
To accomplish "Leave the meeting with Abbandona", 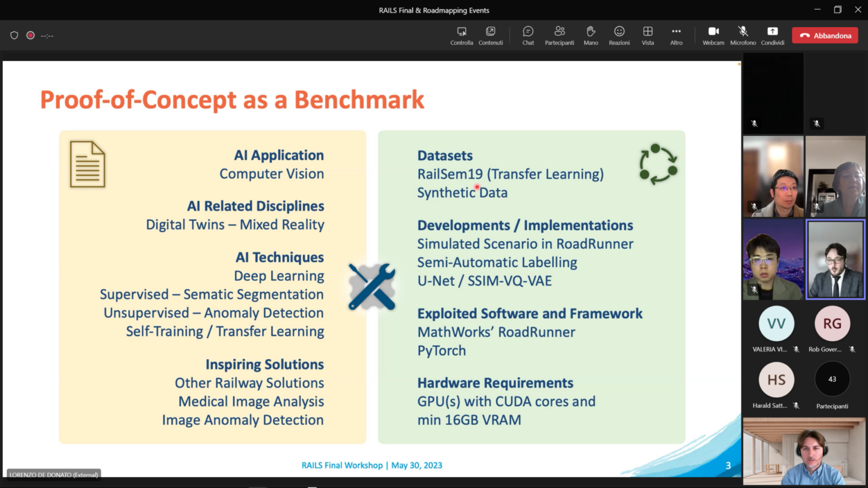I will (x=825, y=36).
